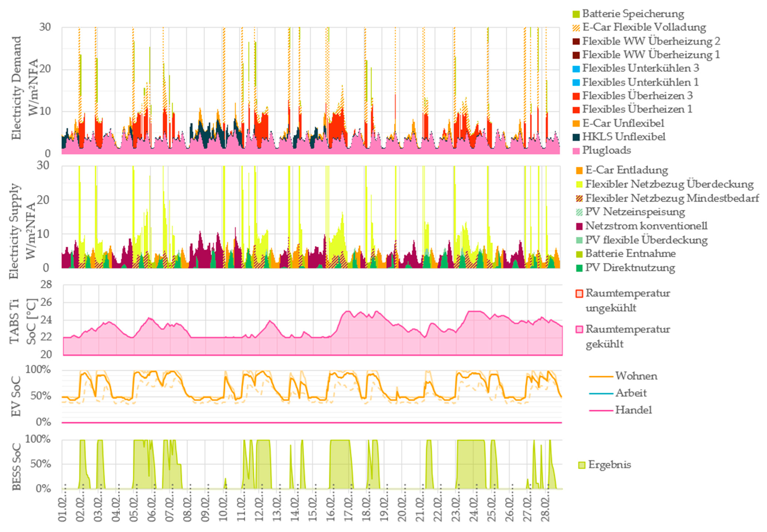The width and height of the screenshot is (767, 532).
Task: Select the Netzstrom konventionell legend swatch
Action: tap(579, 226)
